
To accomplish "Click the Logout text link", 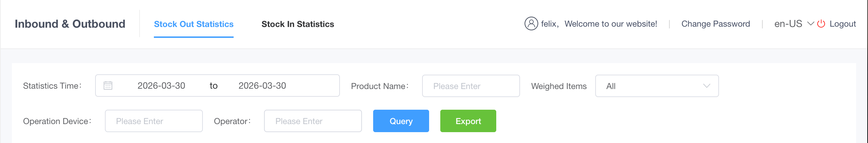I will [x=842, y=24].
